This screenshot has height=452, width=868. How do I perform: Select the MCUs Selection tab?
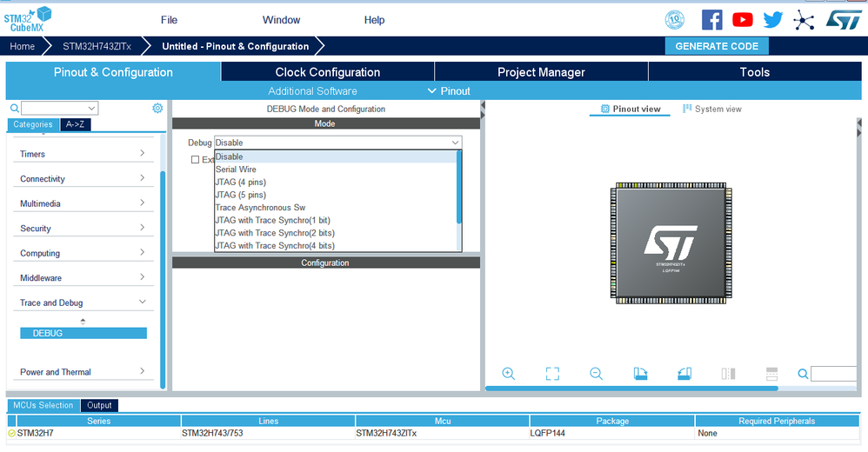point(43,405)
